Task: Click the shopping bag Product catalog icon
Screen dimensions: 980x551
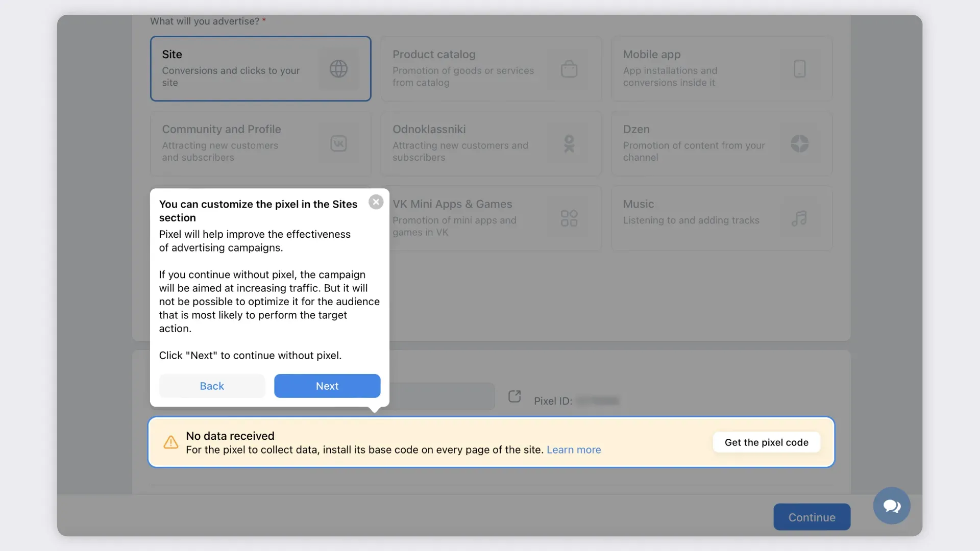Action: [x=569, y=69]
